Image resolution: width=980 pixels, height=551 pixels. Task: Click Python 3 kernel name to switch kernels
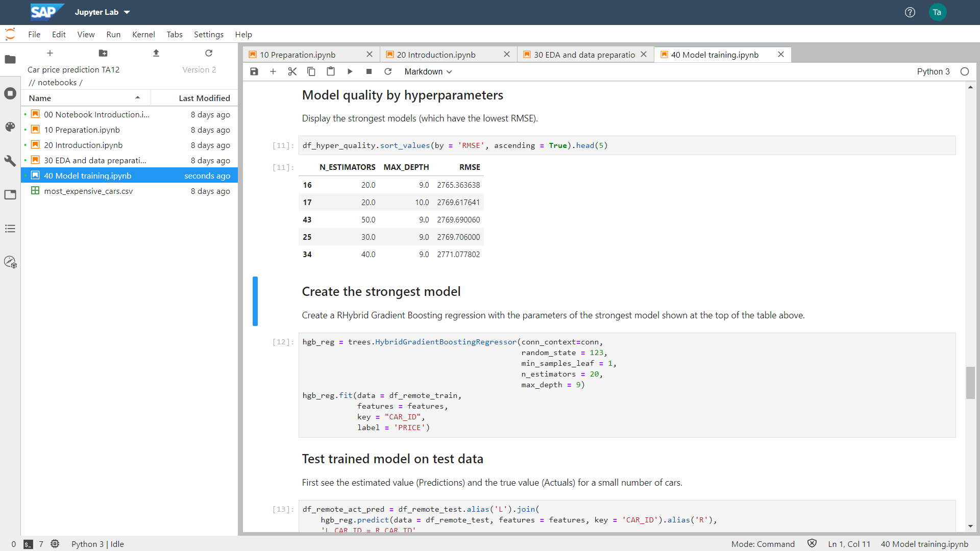click(x=933, y=71)
